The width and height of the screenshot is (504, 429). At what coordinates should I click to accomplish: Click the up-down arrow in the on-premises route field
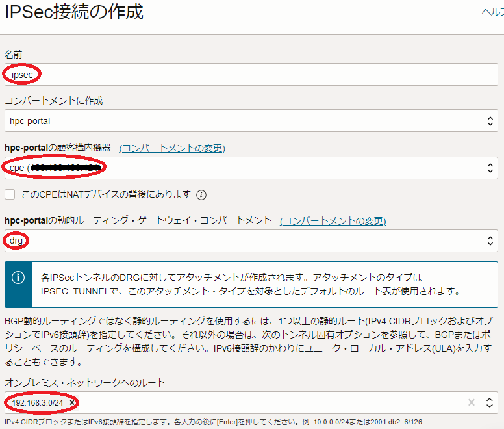[x=491, y=403]
